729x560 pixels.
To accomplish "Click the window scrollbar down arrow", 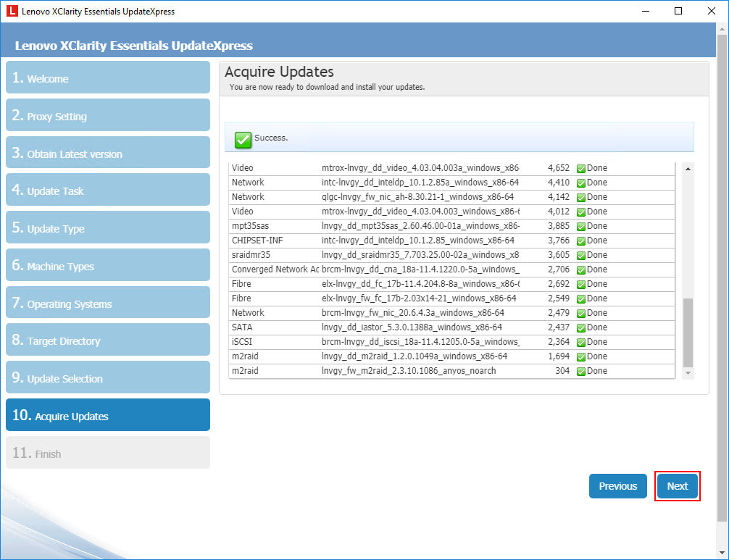I will [722, 553].
